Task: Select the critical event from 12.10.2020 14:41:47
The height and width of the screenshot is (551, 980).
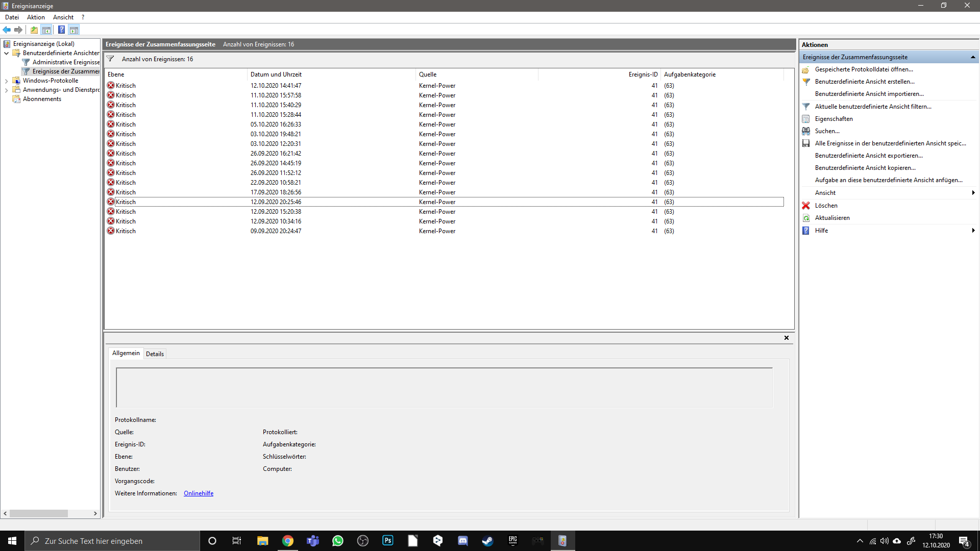Action: (276, 86)
